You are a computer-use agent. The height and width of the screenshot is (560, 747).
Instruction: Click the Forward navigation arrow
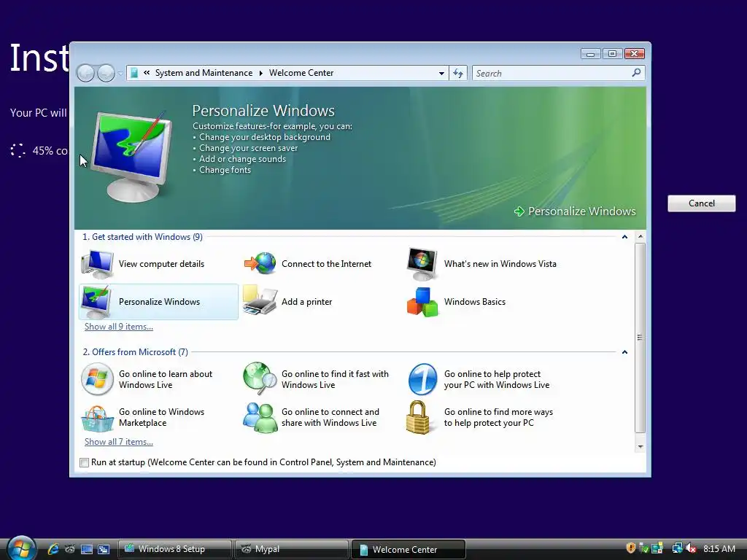pos(106,73)
